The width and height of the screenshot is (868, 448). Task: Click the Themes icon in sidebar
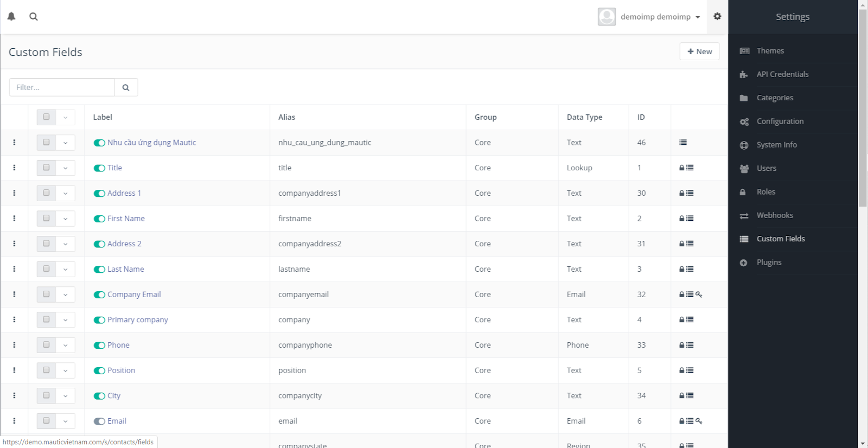pos(744,51)
